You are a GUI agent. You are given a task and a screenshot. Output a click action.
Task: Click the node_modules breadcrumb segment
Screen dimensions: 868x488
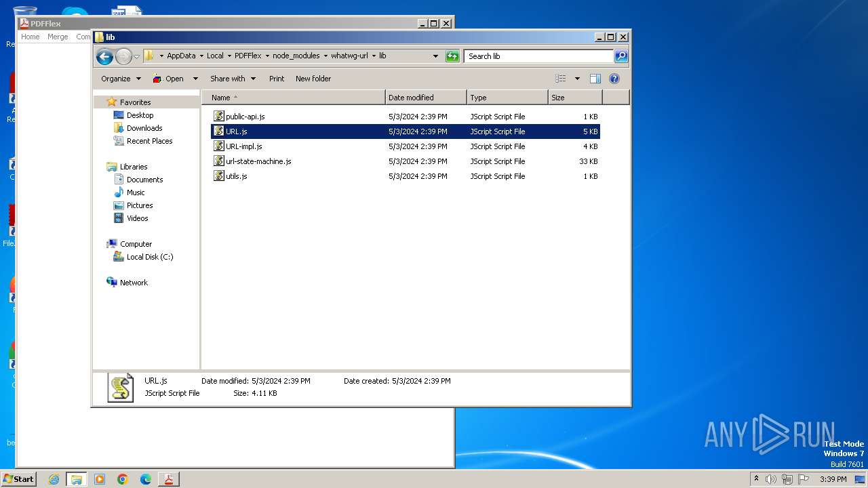coord(296,56)
